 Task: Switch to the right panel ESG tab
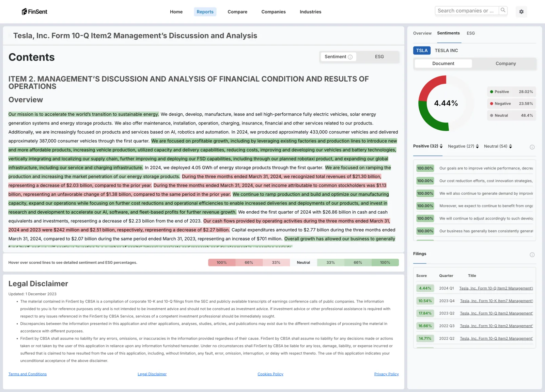[471, 33]
